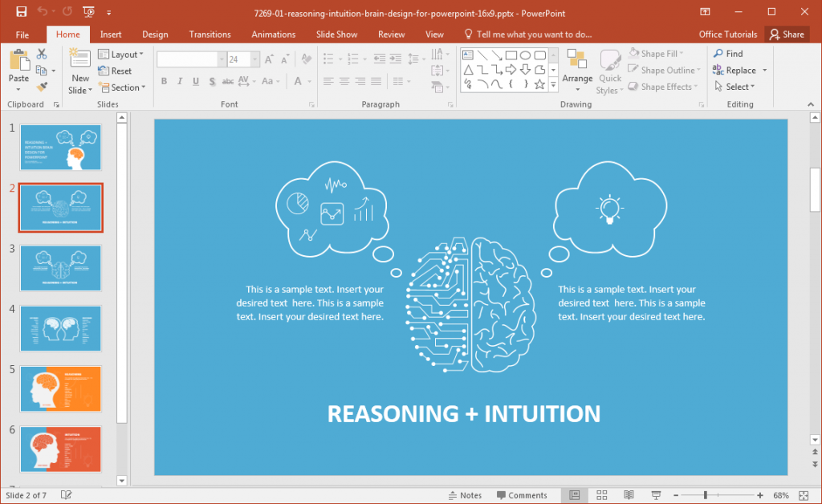822x504 pixels.
Task: Toggle bold formatting
Action: pyautogui.click(x=164, y=81)
